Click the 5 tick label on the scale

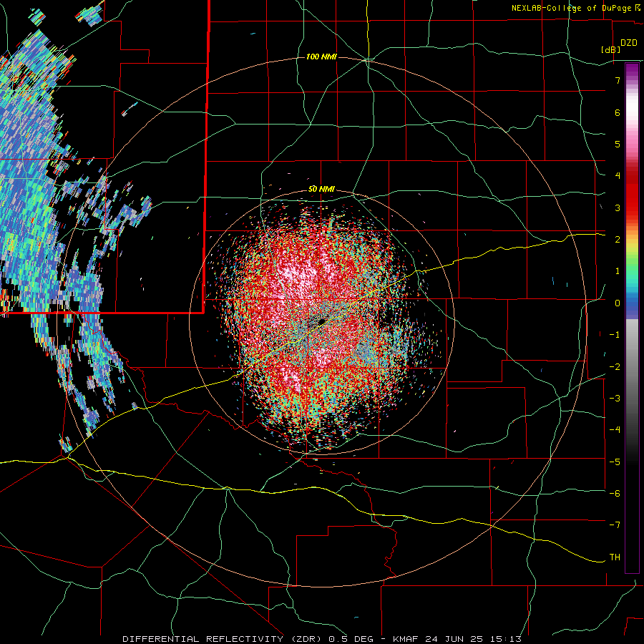click(x=618, y=144)
